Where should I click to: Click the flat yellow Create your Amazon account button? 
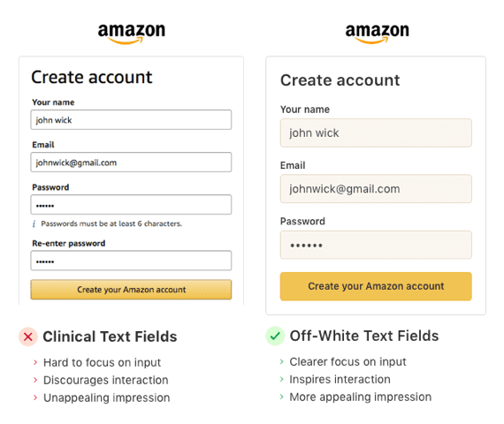pyautogui.click(x=376, y=286)
